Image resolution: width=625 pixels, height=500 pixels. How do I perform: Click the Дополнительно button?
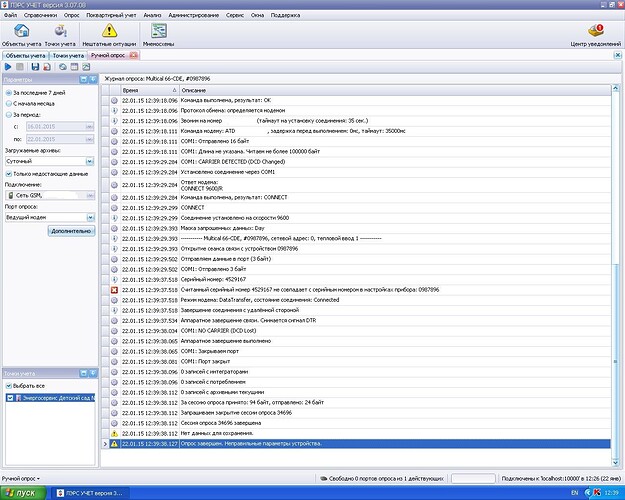pos(71,231)
